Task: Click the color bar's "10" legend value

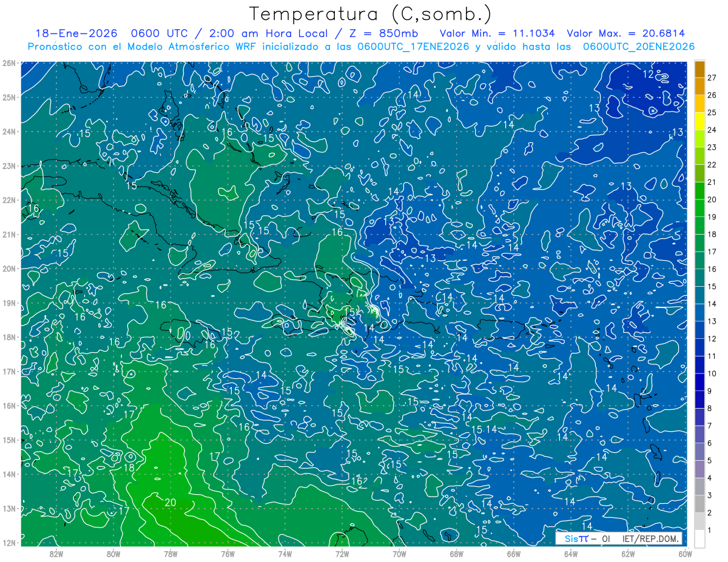Action: [712, 373]
